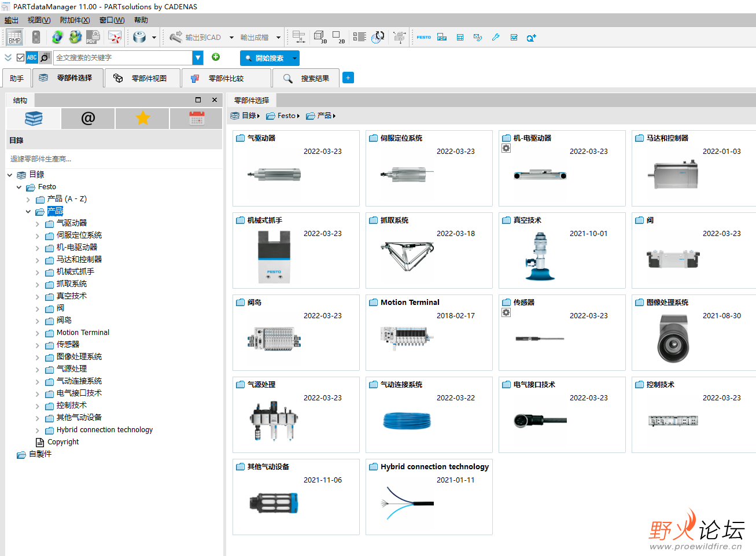Viewport: 756px width, 556px height.
Task: Switch to the 零部件比较 tab
Action: 219,79
